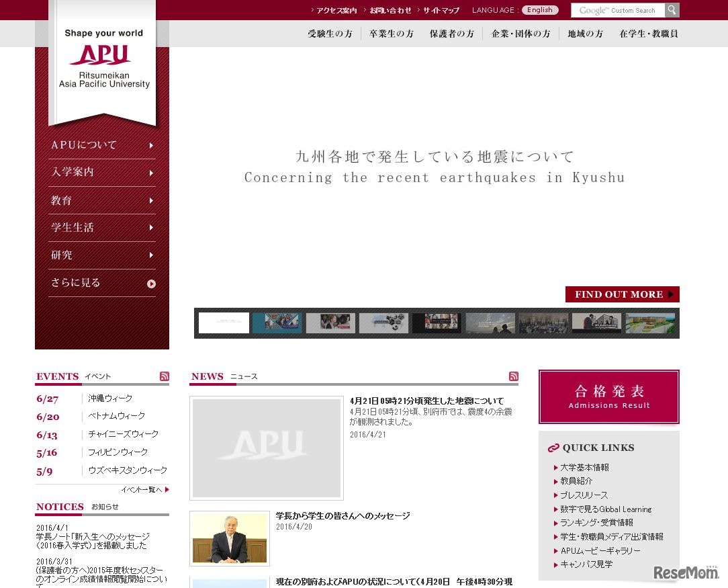
Task: Click the RSS feed icon next to EVENTS
Action: pos(165,376)
